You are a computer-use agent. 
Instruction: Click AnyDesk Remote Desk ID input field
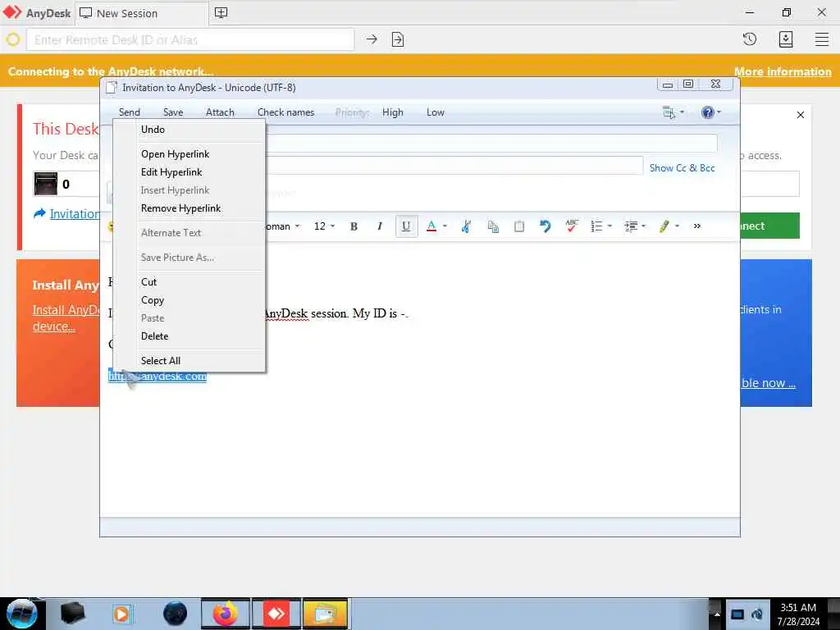(x=190, y=39)
